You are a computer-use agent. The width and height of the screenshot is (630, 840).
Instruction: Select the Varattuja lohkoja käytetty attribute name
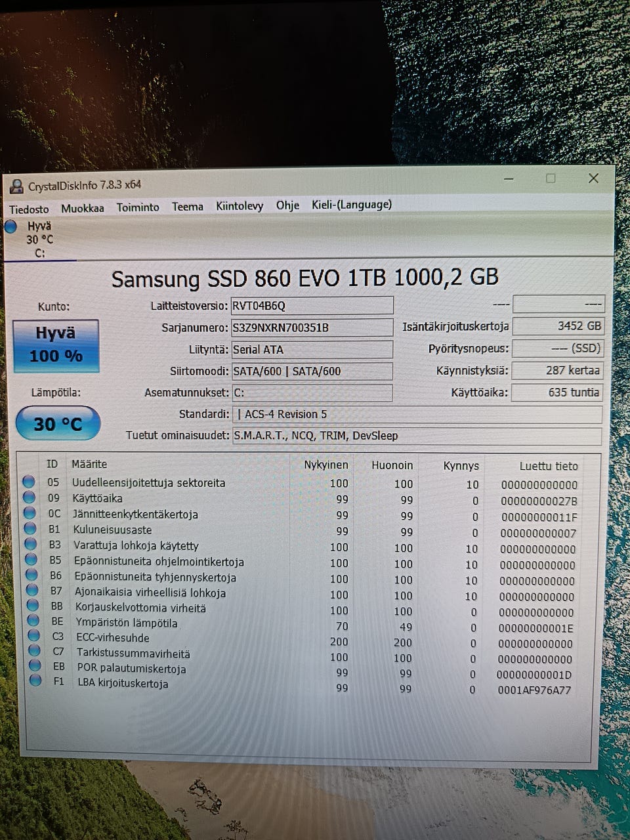[x=136, y=545]
